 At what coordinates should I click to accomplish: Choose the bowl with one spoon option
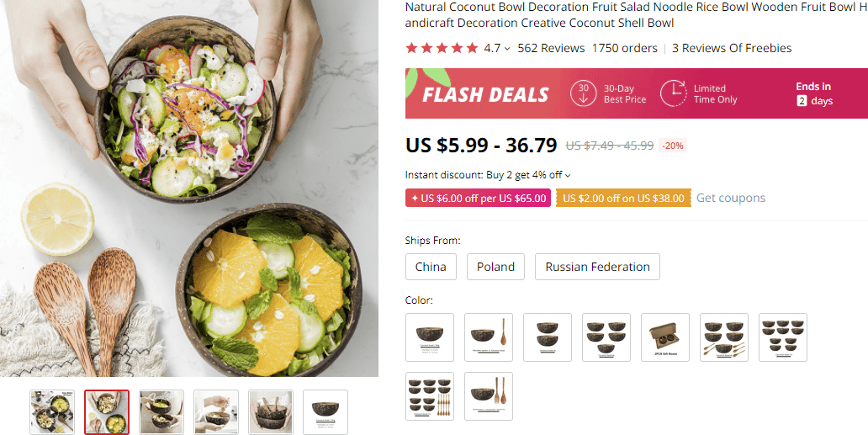[489, 337]
